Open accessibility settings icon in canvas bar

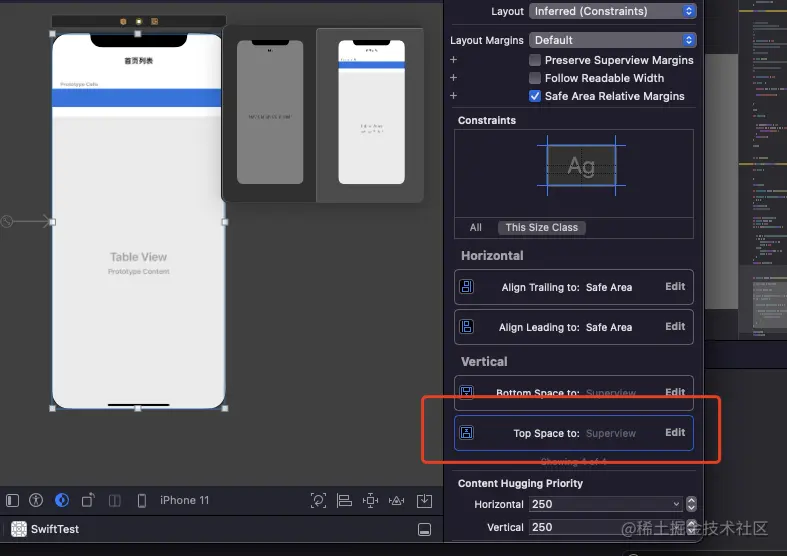click(x=36, y=500)
